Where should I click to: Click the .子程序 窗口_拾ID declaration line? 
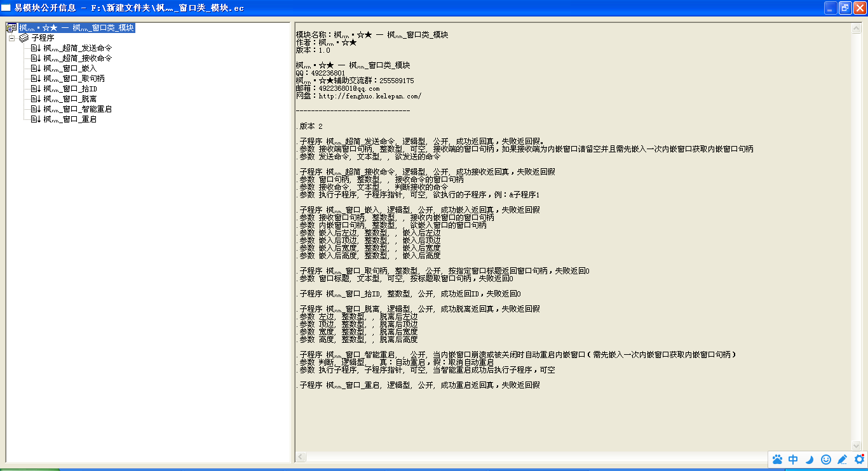pyautogui.click(x=409, y=294)
